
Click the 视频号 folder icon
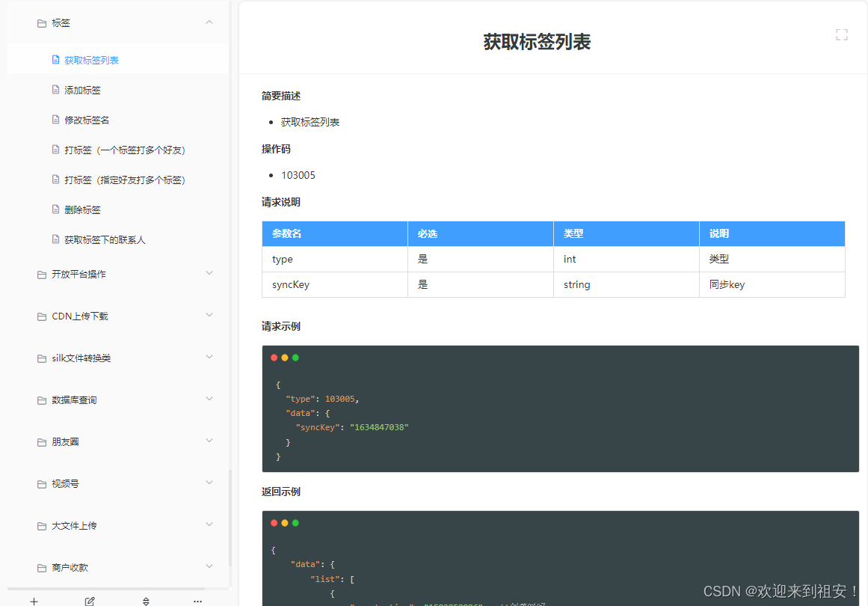click(42, 485)
